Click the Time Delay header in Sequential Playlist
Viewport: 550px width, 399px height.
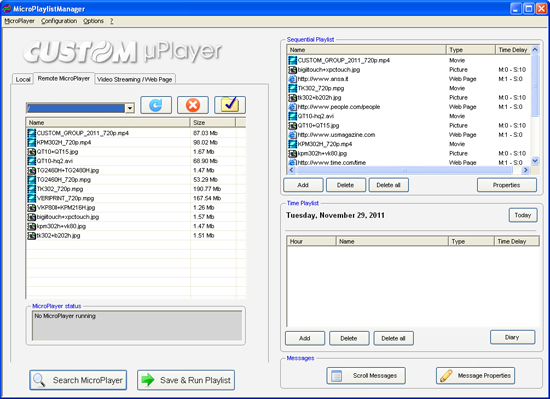point(513,50)
